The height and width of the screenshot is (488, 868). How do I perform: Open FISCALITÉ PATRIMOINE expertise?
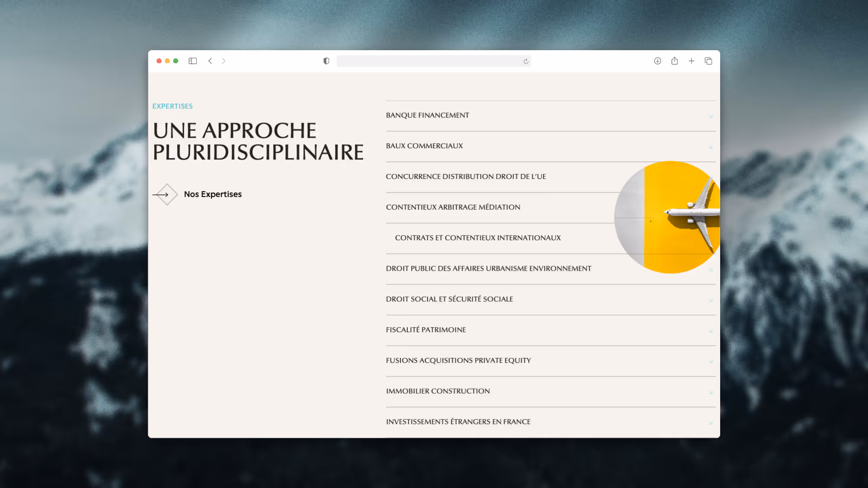click(x=426, y=330)
